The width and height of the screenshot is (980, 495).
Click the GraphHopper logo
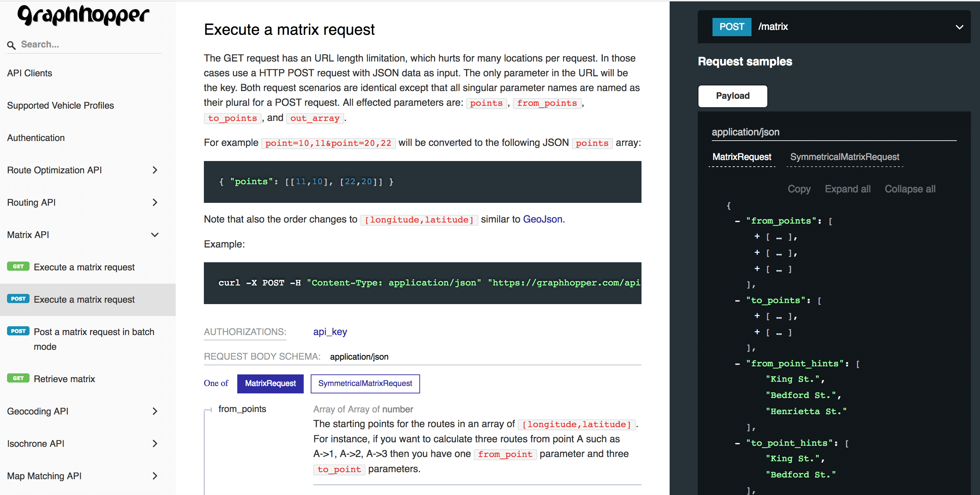pos(83,15)
